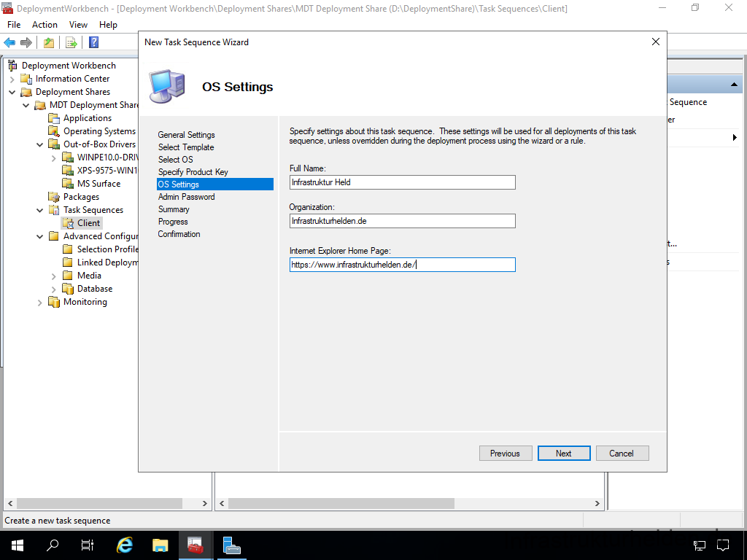Open the File menu
747x560 pixels.
tap(14, 25)
